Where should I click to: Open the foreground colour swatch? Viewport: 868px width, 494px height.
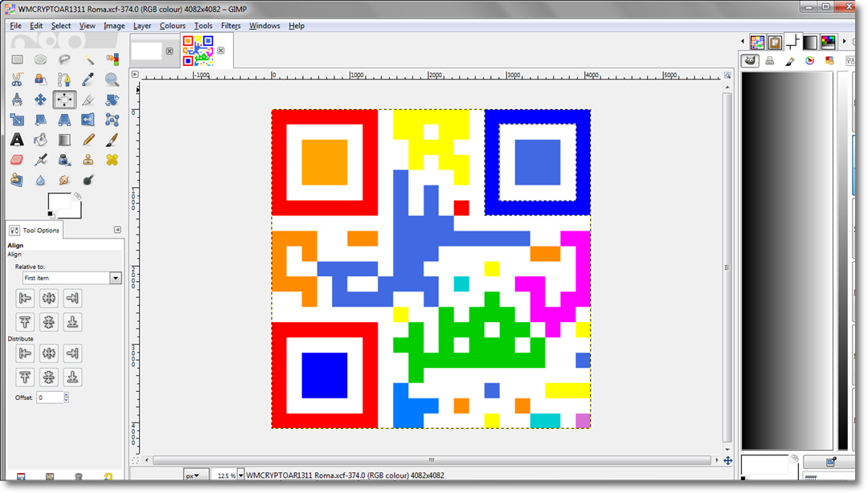[x=58, y=202]
